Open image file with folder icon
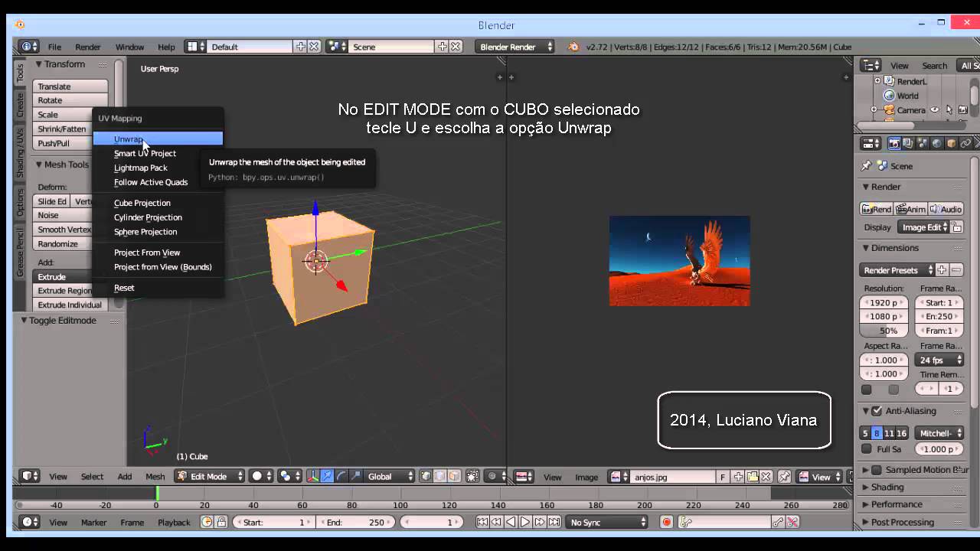 [x=753, y=477]
